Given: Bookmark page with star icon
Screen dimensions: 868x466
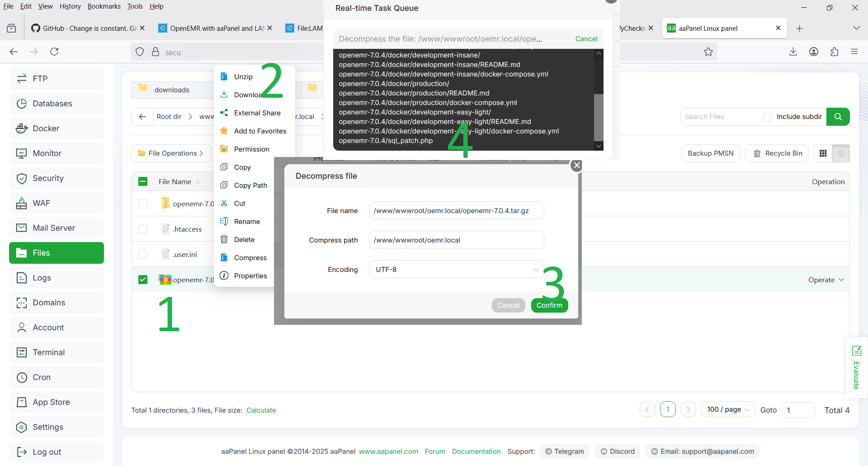Looking at the screenshot, I should (x=708, y=52).
